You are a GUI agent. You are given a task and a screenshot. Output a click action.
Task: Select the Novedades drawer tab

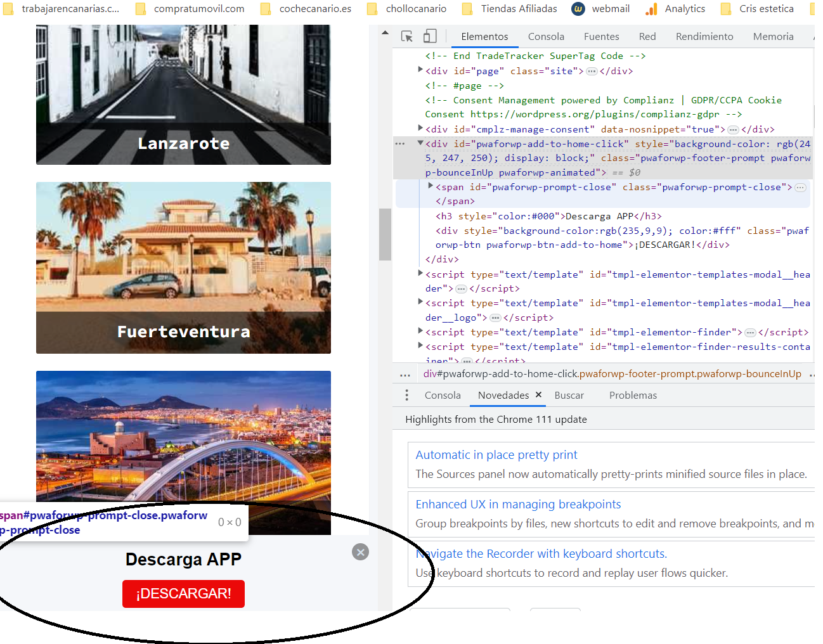[503, 396]
